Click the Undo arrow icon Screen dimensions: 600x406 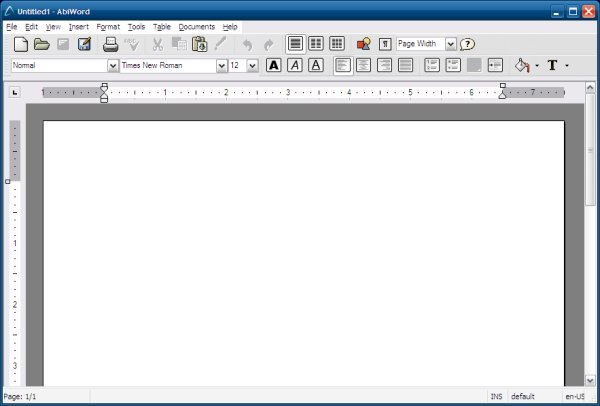tap(248, 45)
